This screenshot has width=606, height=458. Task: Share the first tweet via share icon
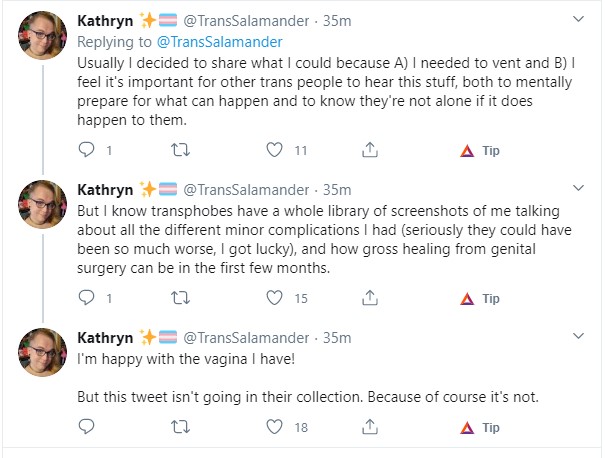370,150
